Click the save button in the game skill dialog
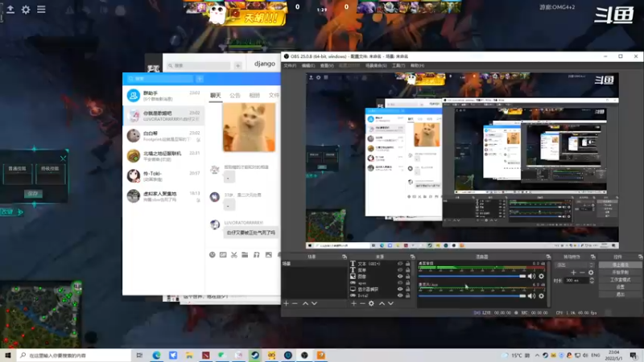 click(33, 194)
